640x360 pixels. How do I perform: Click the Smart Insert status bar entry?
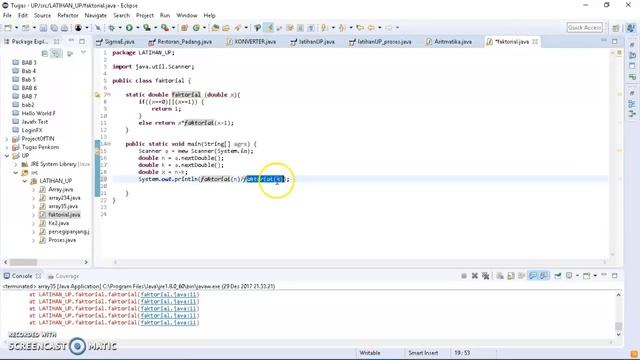(x=423, y=353)
